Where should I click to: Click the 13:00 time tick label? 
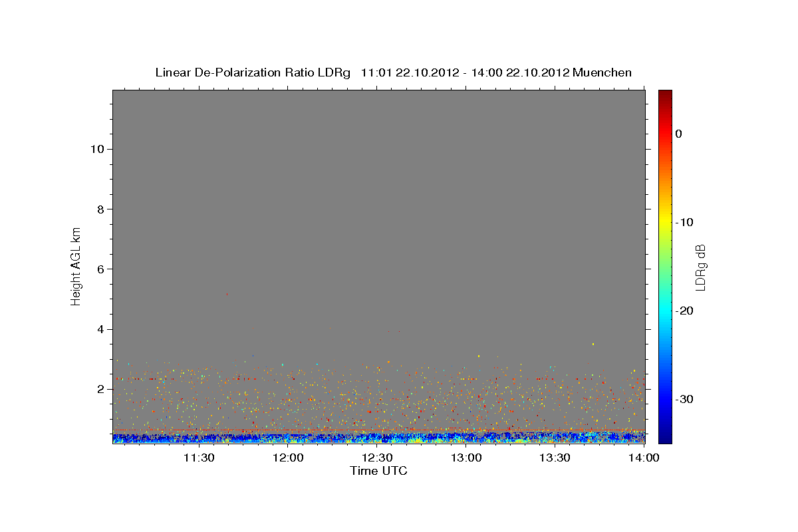point(466,458)
